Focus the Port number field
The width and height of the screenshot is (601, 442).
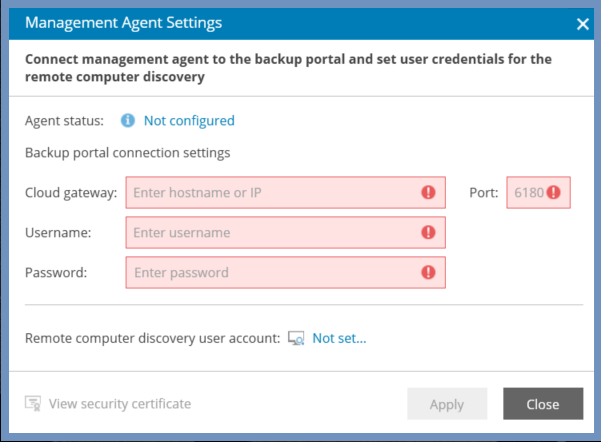[539, 192]
